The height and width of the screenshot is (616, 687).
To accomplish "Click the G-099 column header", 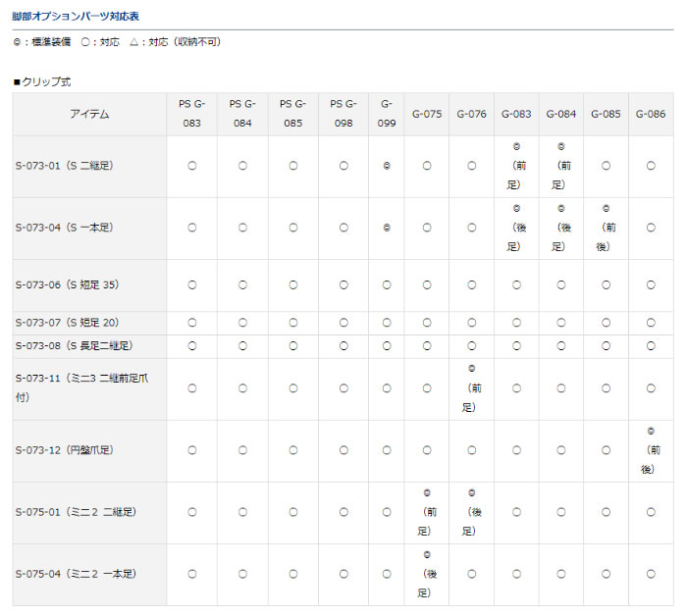I will pos(387,114).
